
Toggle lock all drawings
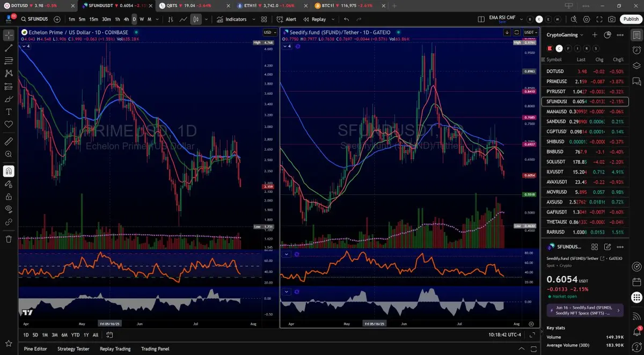pos(9,196)
